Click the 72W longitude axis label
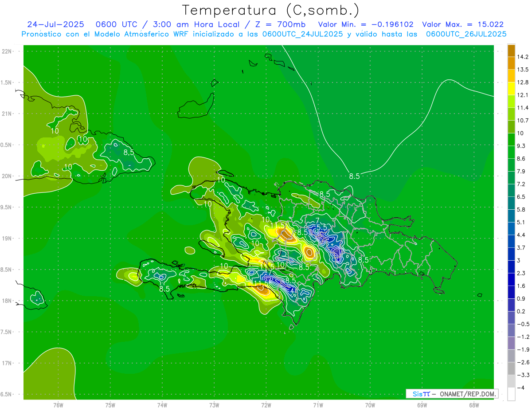Screen dimensions: 532x411 266,405
